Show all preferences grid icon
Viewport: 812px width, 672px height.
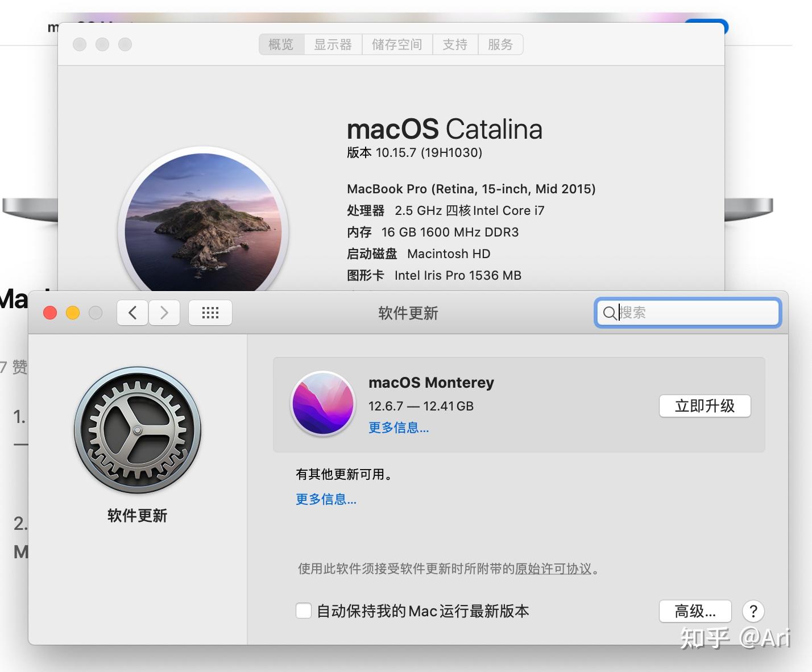[210, 313]
